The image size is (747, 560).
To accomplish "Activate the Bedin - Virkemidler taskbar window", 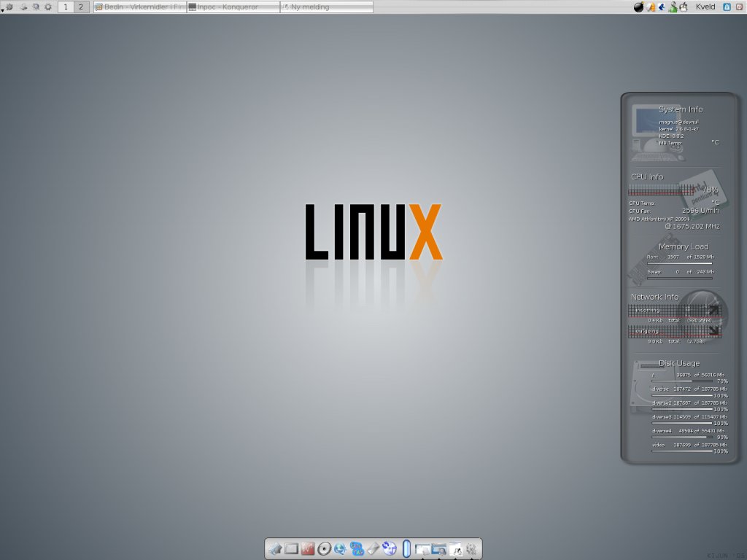I will point(139,7).
